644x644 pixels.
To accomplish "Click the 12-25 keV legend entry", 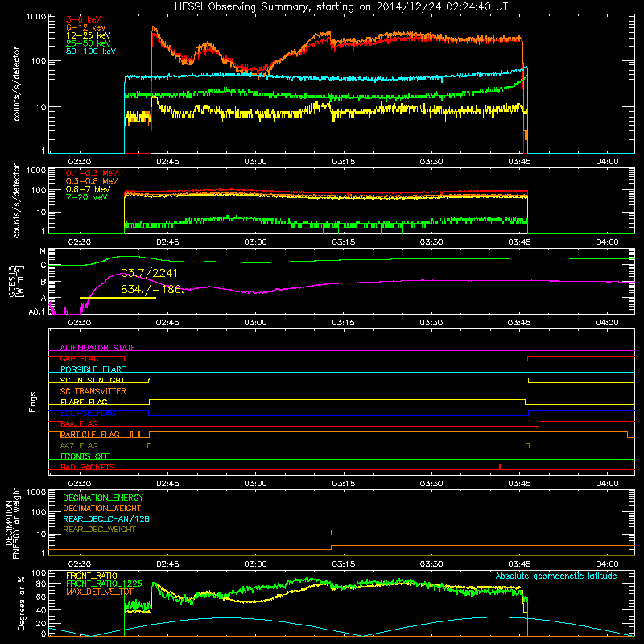I will click(x=89, y=35).
